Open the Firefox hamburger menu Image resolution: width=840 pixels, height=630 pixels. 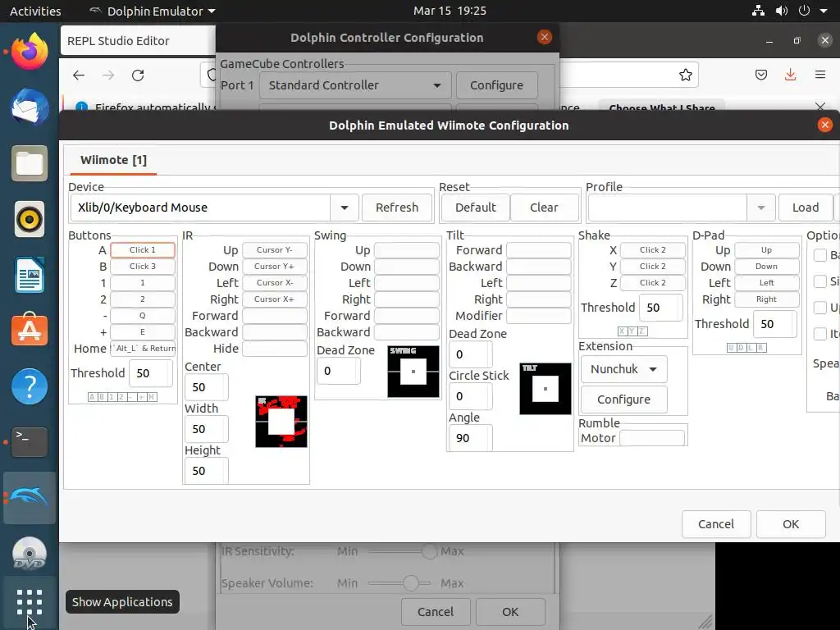[820, 75]
